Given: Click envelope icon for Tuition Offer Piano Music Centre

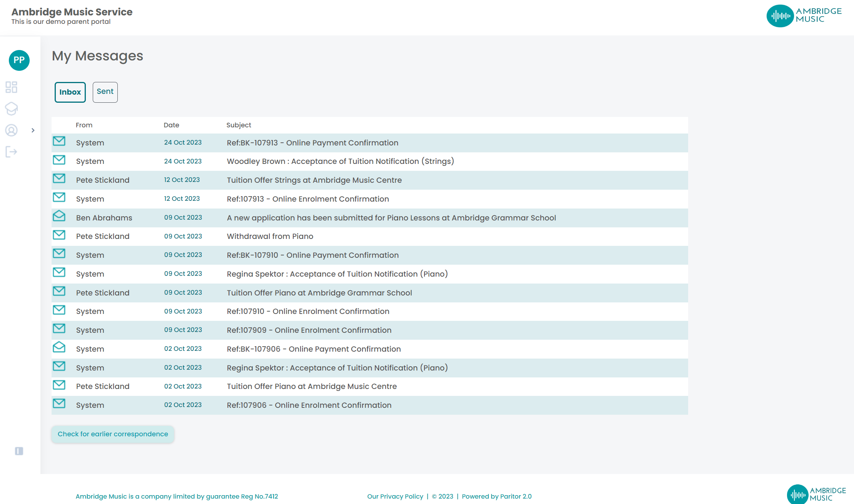Looking at the screenshot, I should coord(59,385).
